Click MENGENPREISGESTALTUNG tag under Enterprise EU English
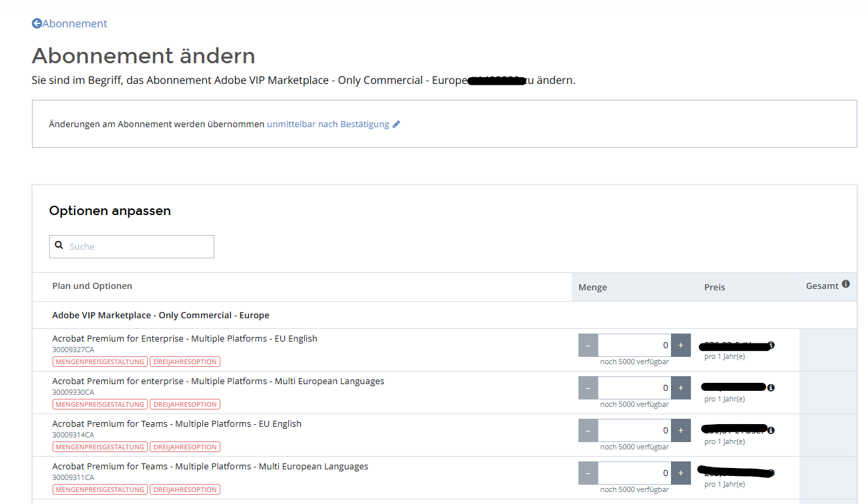The image size is (868, 504). point(100,362)
